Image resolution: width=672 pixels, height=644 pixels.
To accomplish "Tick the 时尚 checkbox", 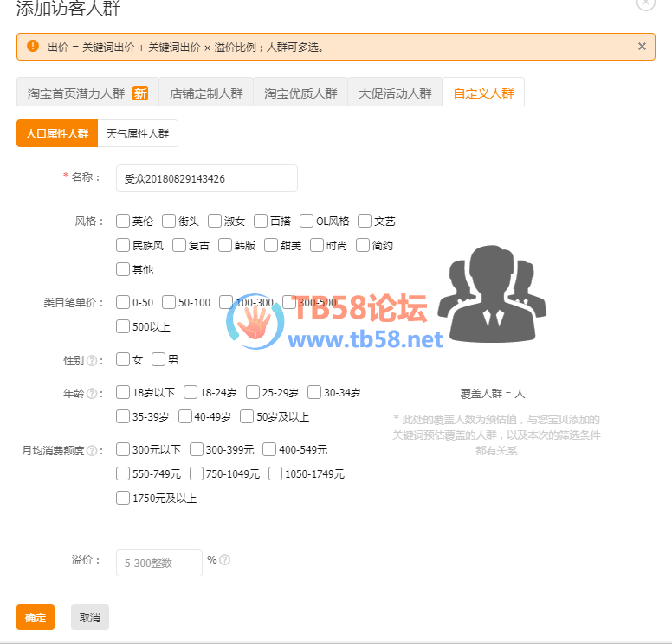I will [317, 245].
